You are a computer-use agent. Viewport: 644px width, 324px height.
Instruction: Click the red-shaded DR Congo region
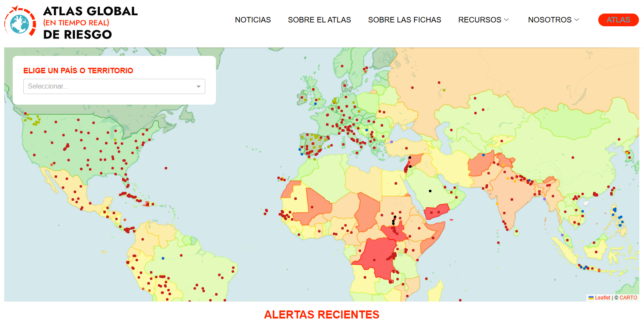pos(375,258)
